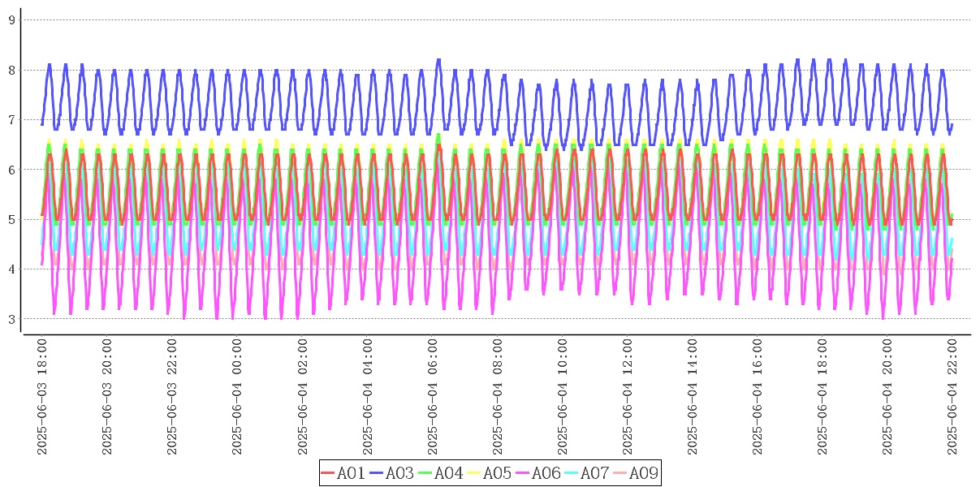Click the green A04 legend line marker
This screenshot has height=487, width=980.
(x=425, y=472)
